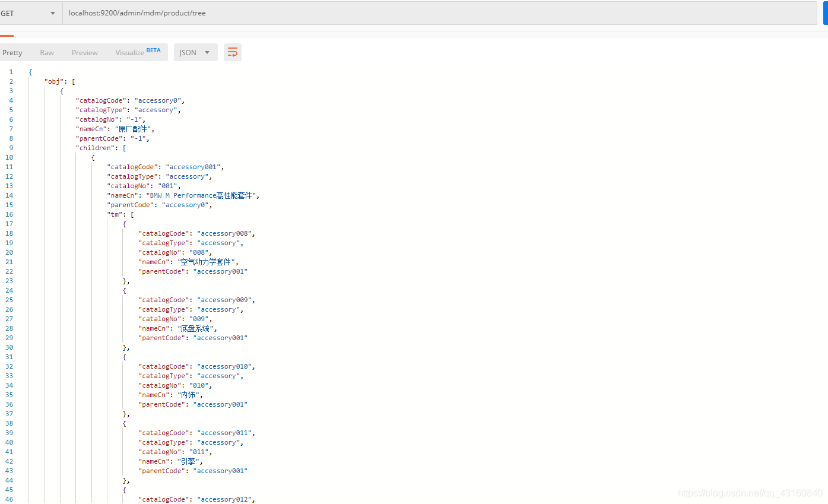Click the nameCn value "引擎"
Viewport: 828px width, 504px height.
189,461
